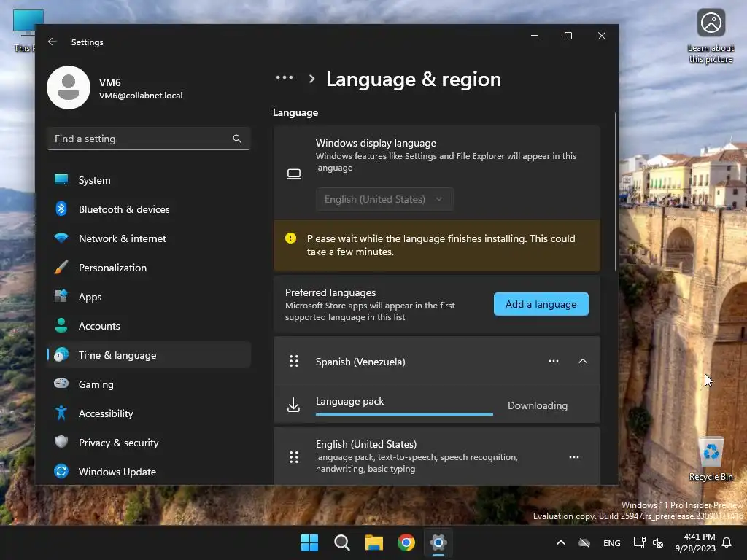Open System settings
747x560 pixels.
pos(149,180)
